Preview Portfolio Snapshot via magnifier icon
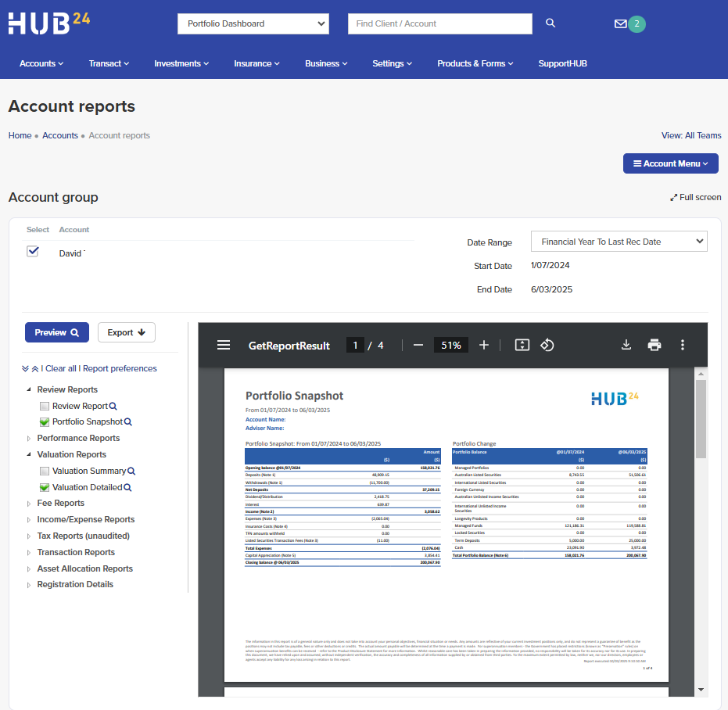Viewport: 728px width, 710px height. tap(128, 421)
